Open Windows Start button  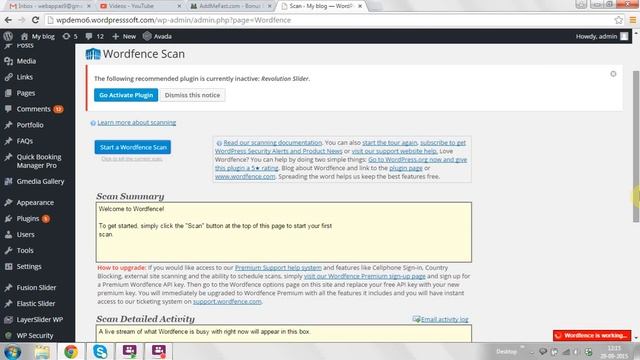pos(12,351)
